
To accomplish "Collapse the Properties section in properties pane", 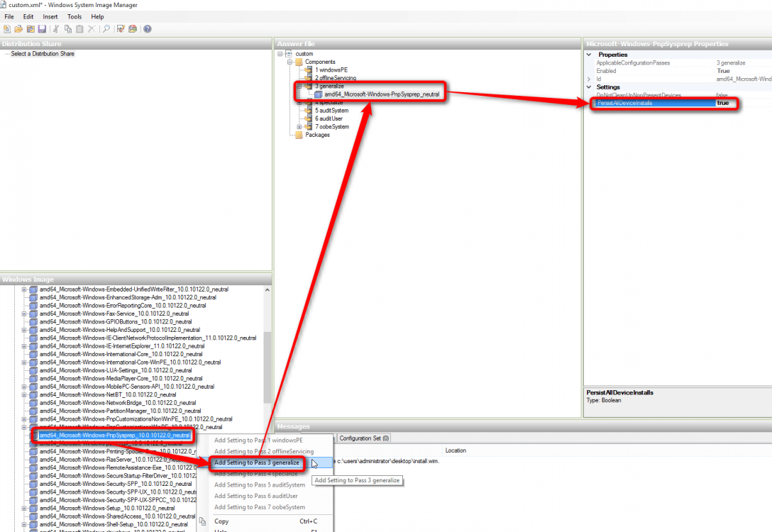I will (x=589, y=55).
